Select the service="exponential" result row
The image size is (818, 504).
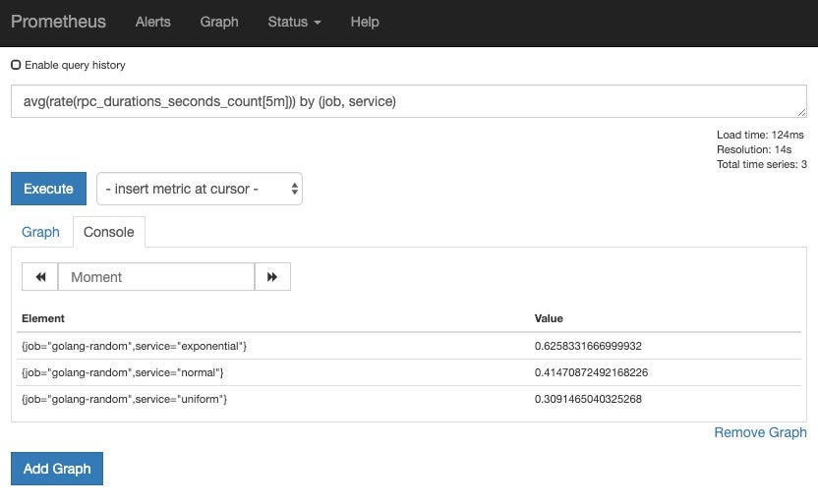coord(134,346)
